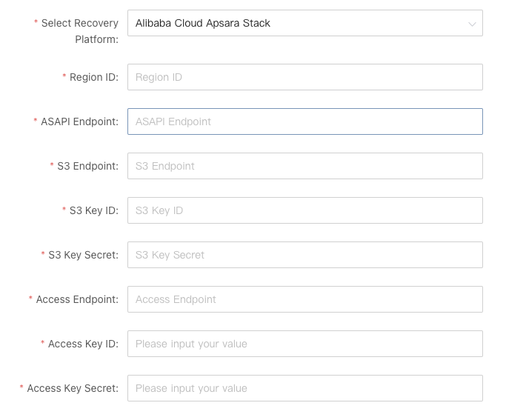Image resolution: width=506 pixels, height=420 pixels.
Task: Select the Access Key ID field
Action: pos(305,344)
